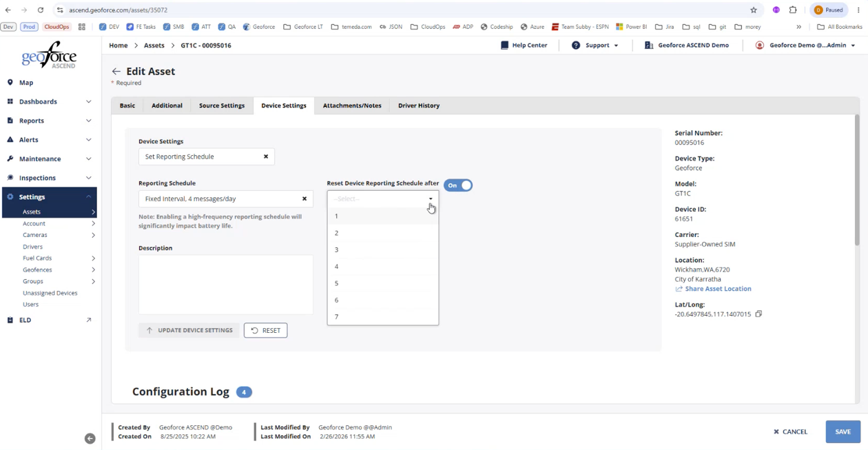The width and height of the screenshot is (868, 450).
Task: Click the Dashboards grid icon
Action: [x=10, y=101]
